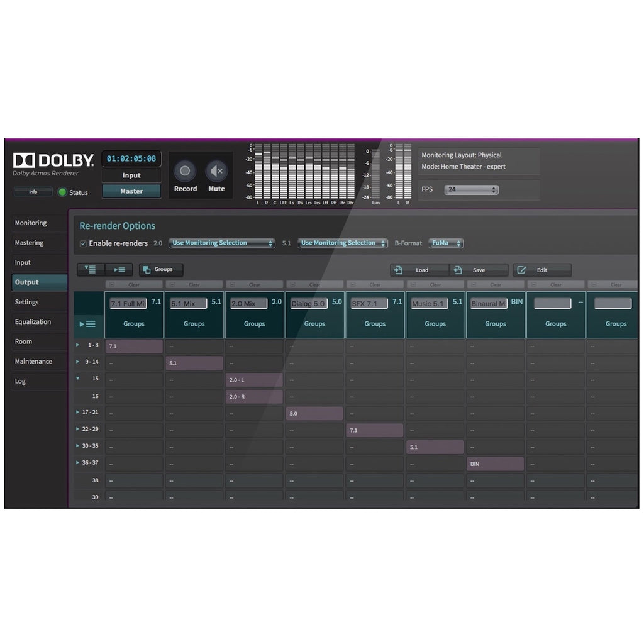Click the 5.1 cell in row 30 - 35
Screen dimensions: 644x644
click(435, 447)
